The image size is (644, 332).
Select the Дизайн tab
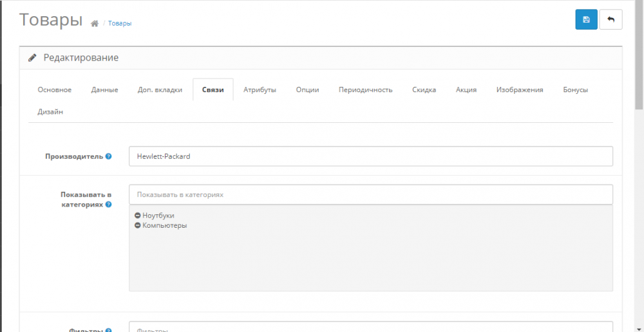(50, 111)
